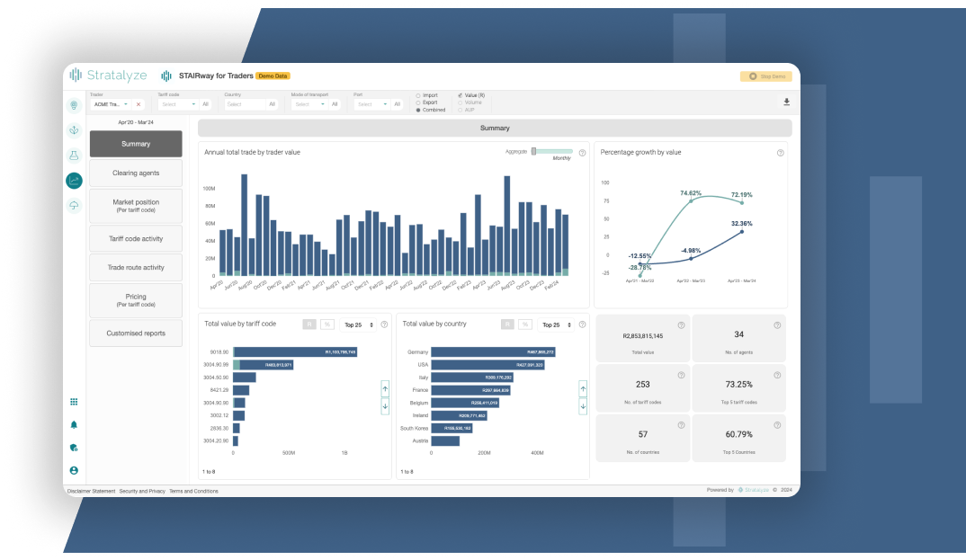Open the notifications bell in the sidebar
Screen dimensions: 966x560
74,424
